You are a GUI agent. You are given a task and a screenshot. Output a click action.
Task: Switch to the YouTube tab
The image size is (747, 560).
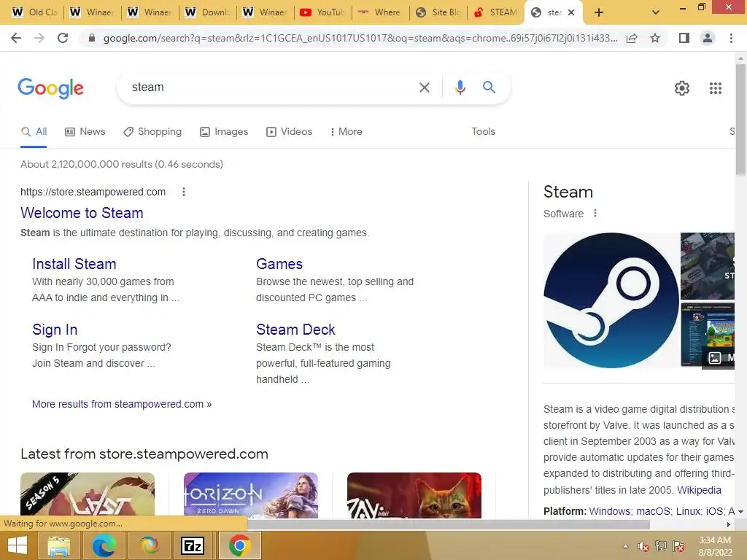point(322,12)
